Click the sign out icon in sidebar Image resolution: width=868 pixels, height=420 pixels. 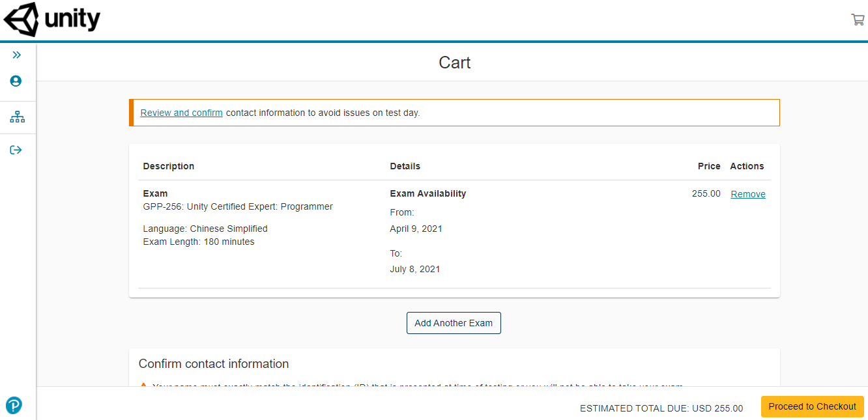pos(16,150)
